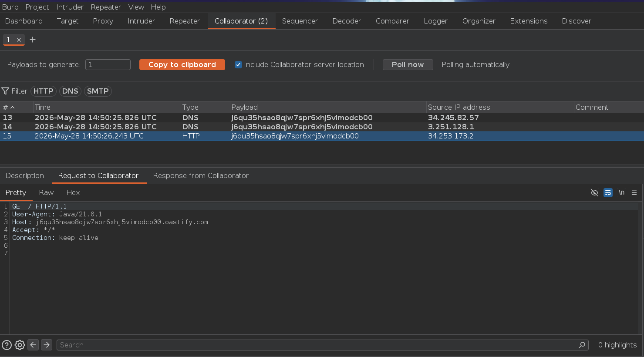
Task: Open Request to Collaborator tab
Action: pyautogui.click(x=98, y=175)
